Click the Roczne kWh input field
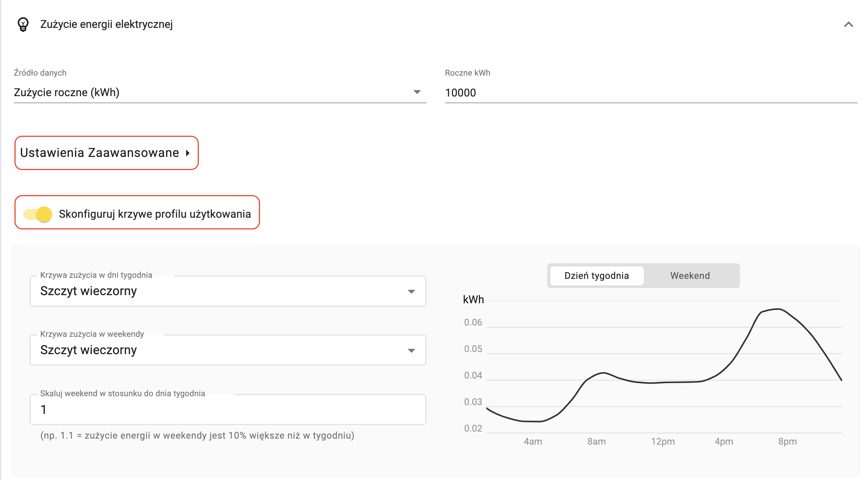This screenshot has height=480, width=868. [651, 93]
